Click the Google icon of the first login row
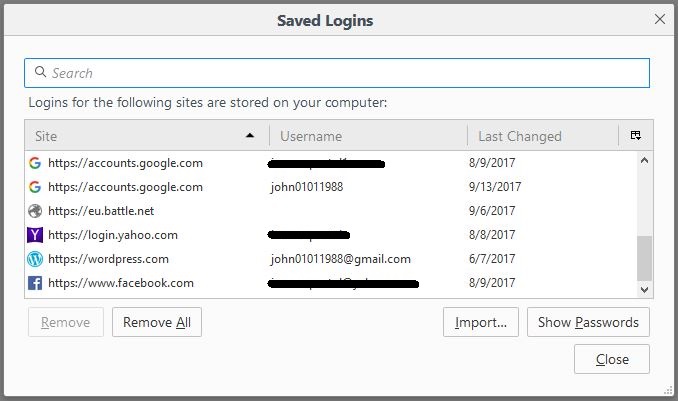 click(35, 163)
